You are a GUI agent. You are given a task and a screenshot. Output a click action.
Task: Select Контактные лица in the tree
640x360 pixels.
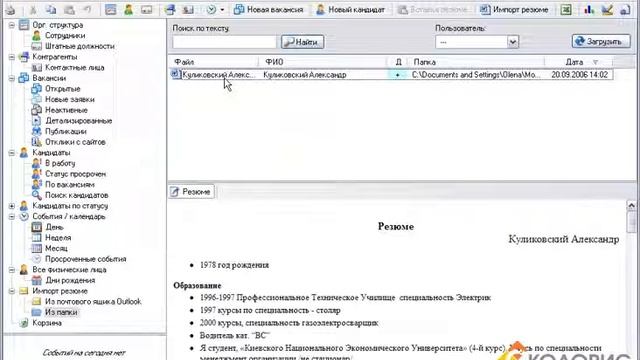point(75,68)
